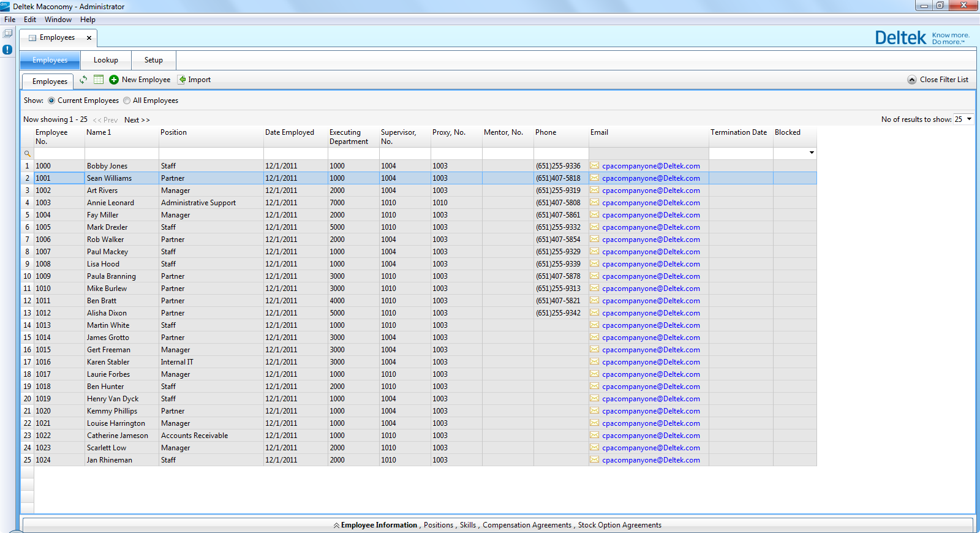Click the email envelope icon for Karen Stabler

pyautogui.click(x=595, y=361)
